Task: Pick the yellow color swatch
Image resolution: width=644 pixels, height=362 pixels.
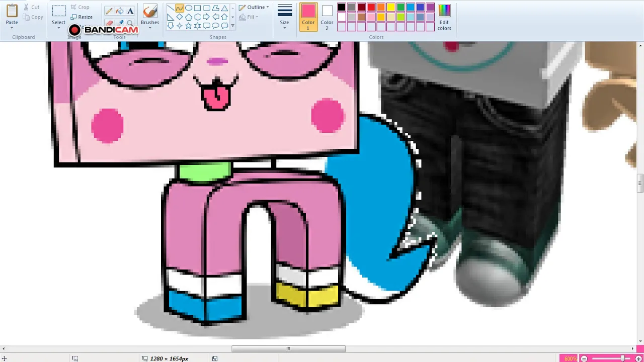Action: tap(391, 7)
